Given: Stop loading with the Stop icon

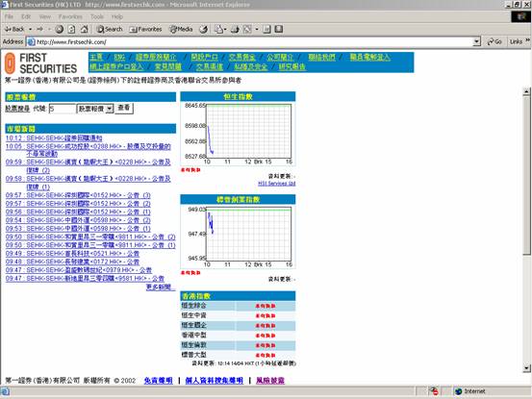Looking at the screenshot, I should coord(60,29).
